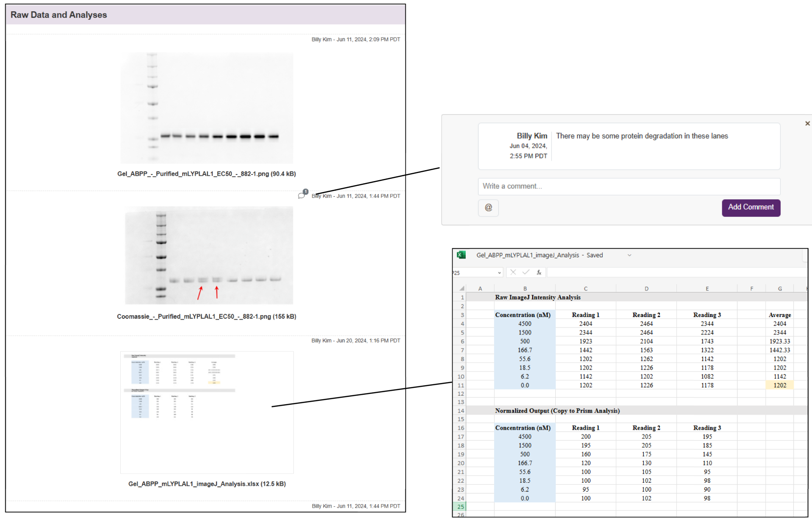Click the Add Comment button
Image resolution: width=812 pixels, height=523 pixels.
tap(751, 207)
